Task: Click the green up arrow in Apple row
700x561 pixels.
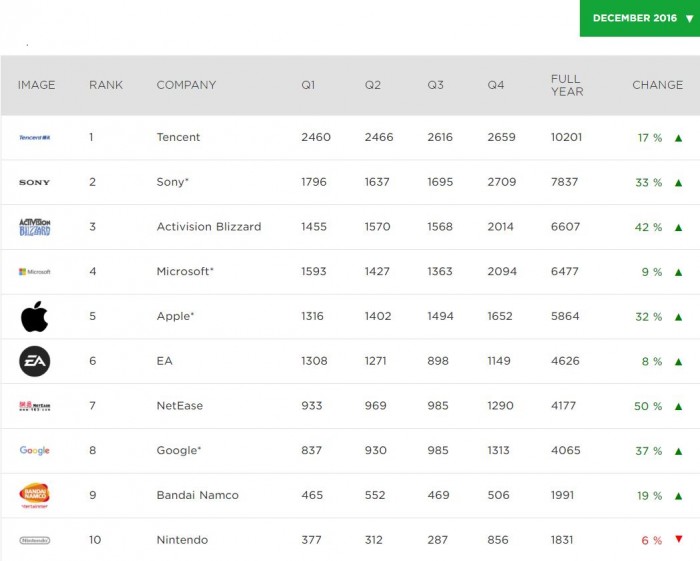Action: (x=679, y=317)
